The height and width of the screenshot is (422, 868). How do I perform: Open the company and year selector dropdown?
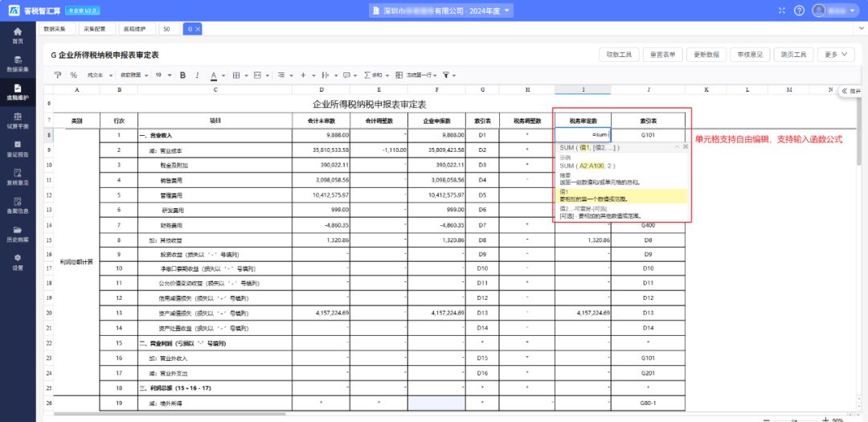(441, 10)
